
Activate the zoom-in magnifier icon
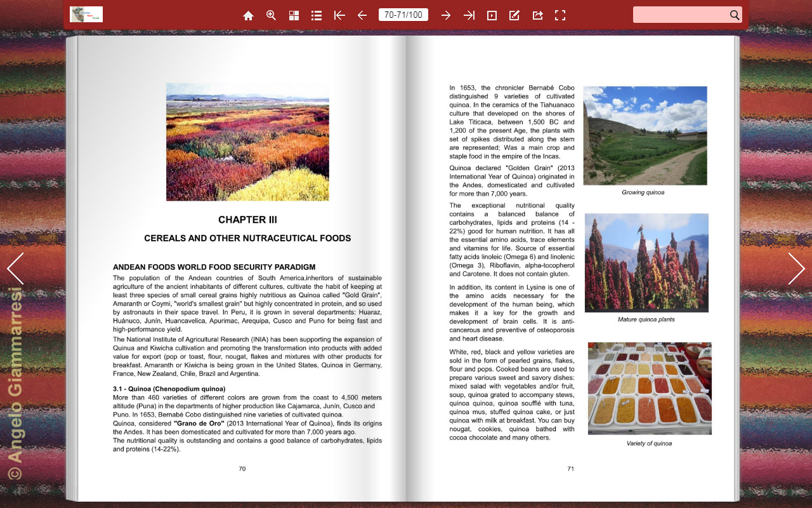(272, 15)
